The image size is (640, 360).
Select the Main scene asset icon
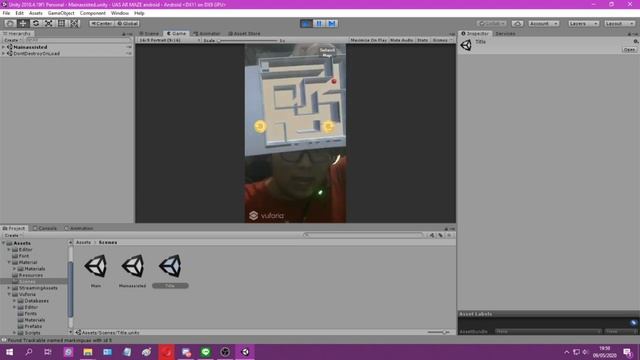click(96, 266)
